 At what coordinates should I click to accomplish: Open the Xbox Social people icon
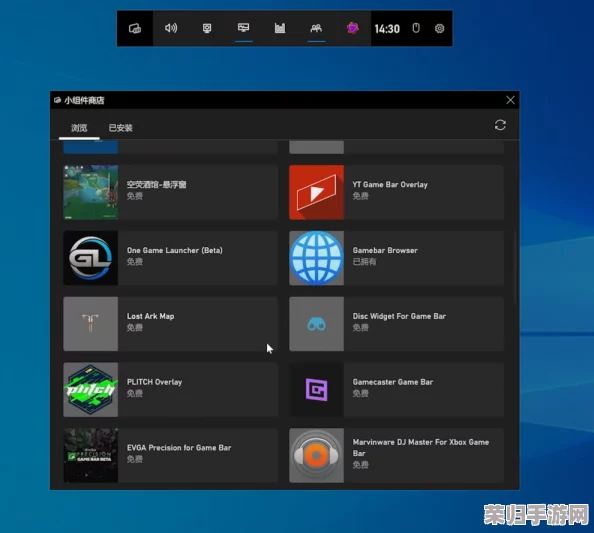tap(316, 28)
